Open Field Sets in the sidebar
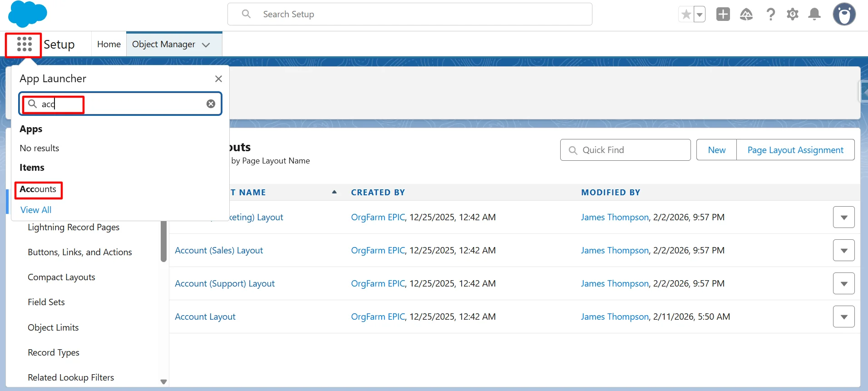 tap(46, 302)
